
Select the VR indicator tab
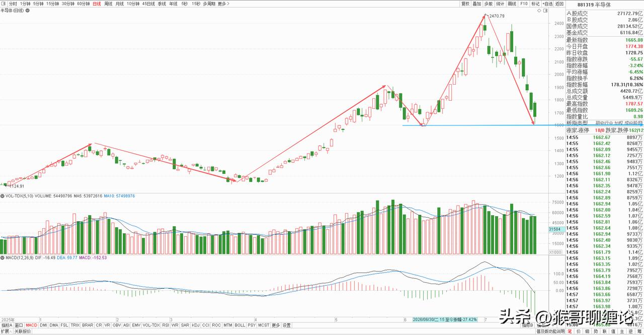coord(107,325)
